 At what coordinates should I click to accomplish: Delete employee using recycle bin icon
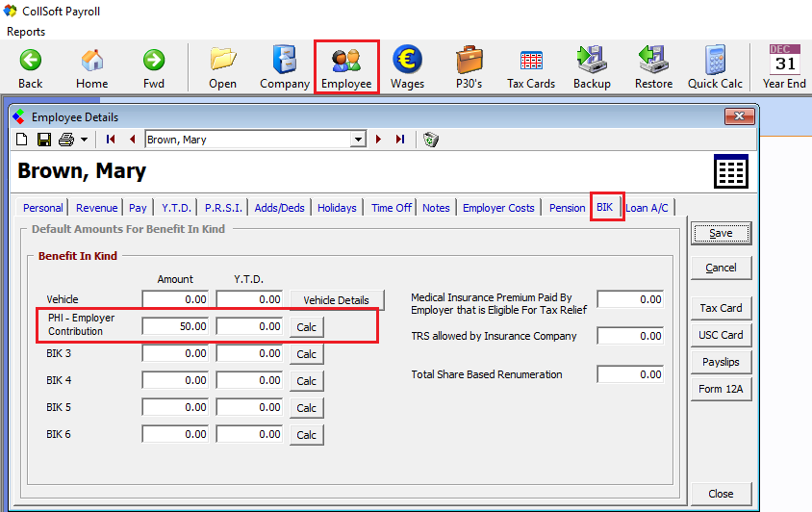coord(431,140)
